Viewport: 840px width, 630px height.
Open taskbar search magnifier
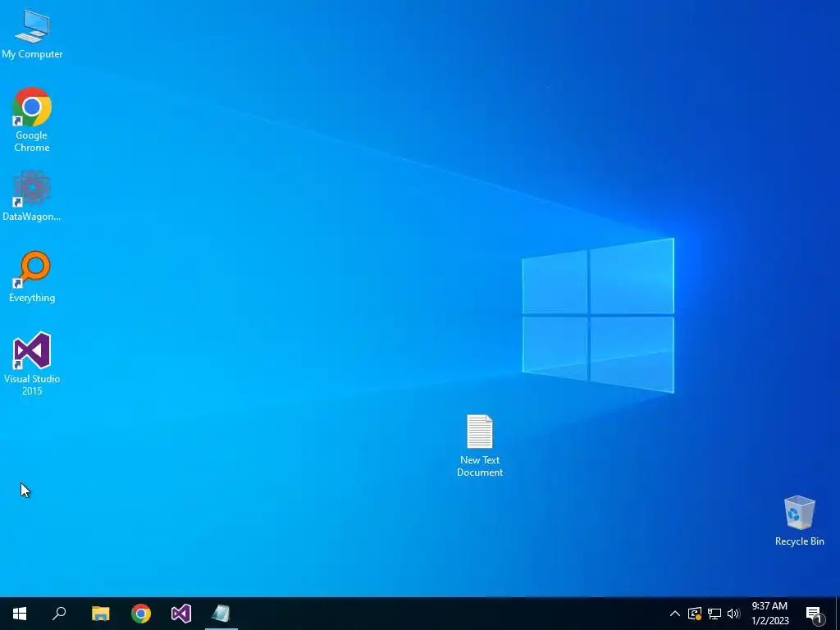59,614
